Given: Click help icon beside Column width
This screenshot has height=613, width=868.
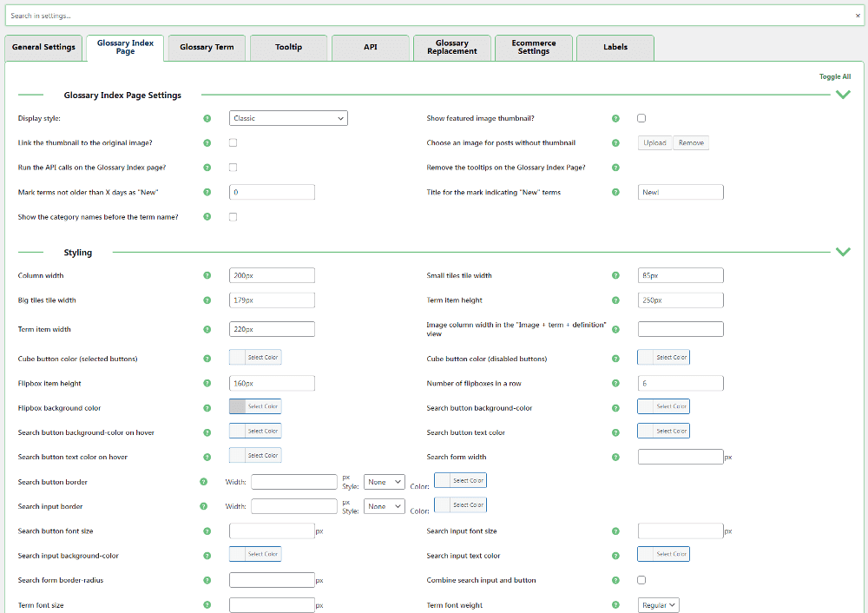Looking at the screenshot, I should coord(207,276).
